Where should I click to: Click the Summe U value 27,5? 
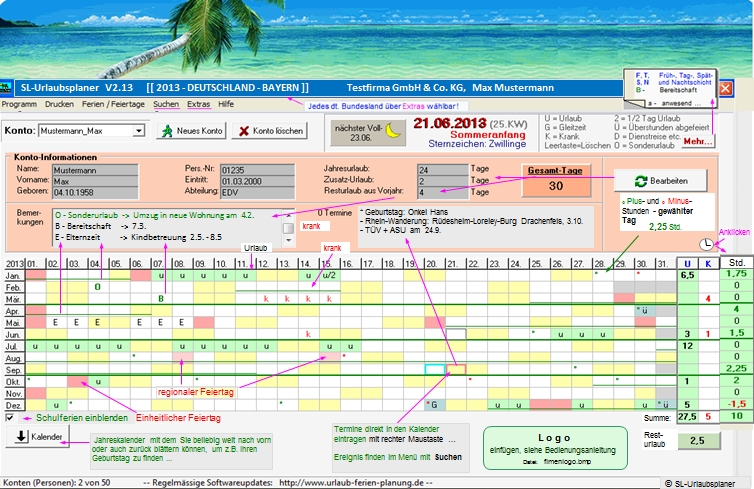coord(688,417)
